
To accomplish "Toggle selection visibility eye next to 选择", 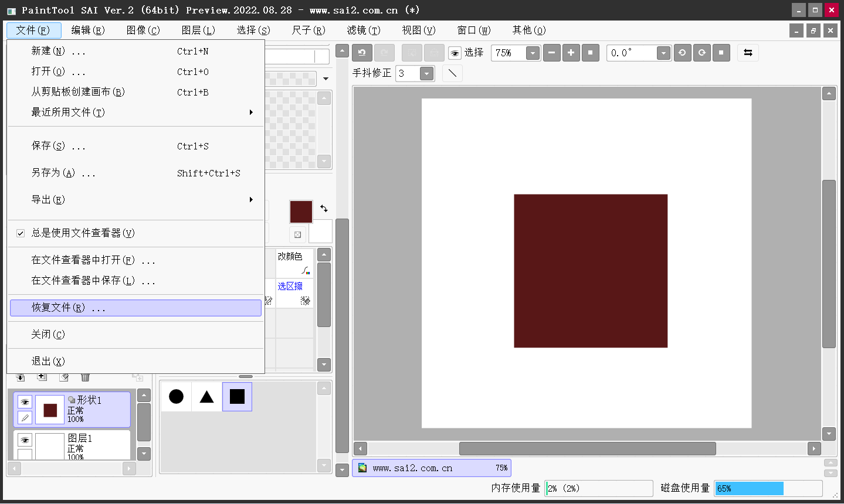I will (x=455, y=53).
